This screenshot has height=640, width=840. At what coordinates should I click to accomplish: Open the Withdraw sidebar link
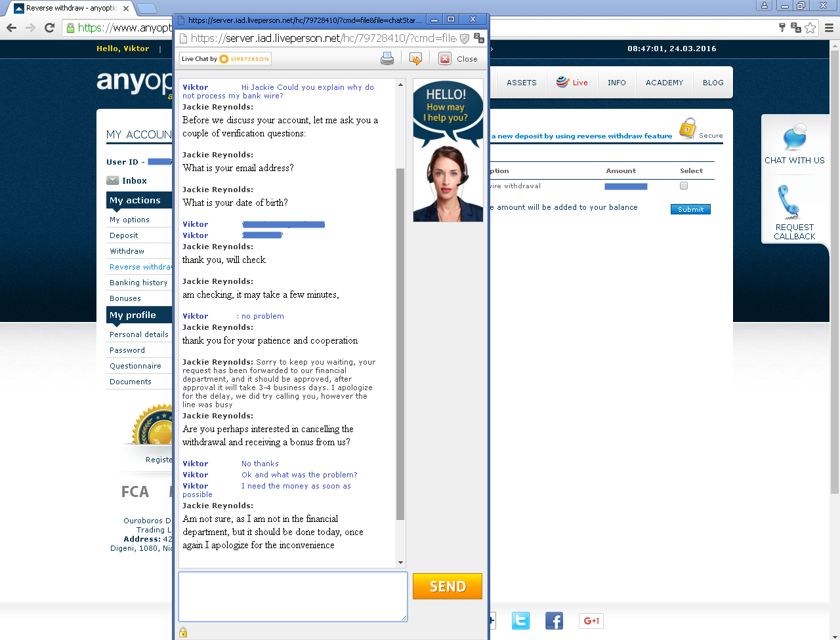coord(127,251)
